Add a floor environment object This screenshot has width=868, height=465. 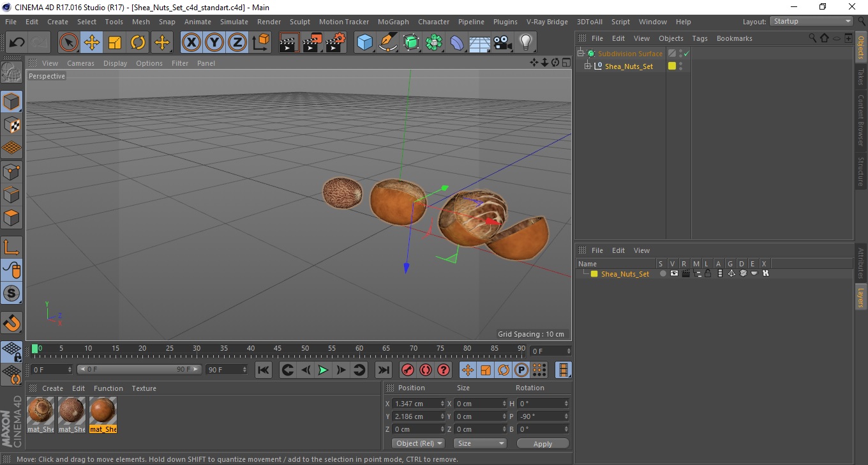479,43
